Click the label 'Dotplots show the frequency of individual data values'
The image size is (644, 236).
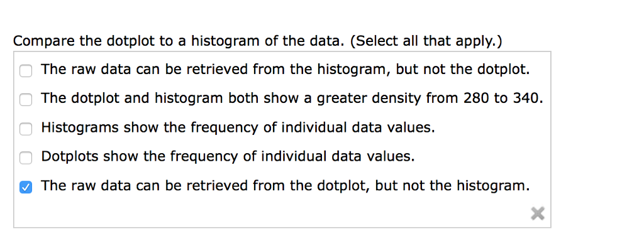228,157
